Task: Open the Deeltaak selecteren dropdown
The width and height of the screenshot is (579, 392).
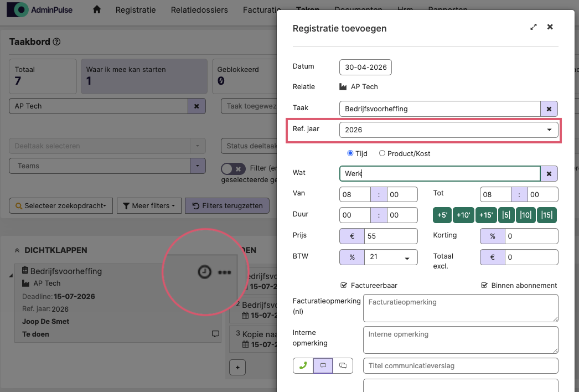Action: pos(107,146)
